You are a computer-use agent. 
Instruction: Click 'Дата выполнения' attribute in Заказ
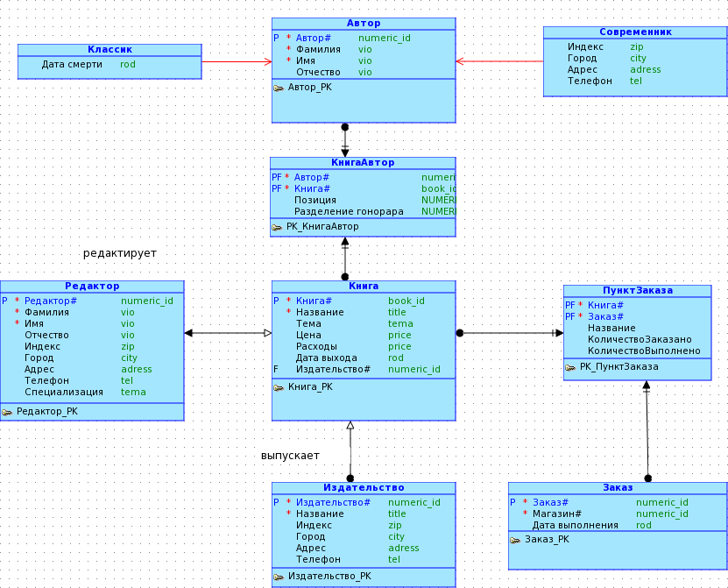coord(576,526)
